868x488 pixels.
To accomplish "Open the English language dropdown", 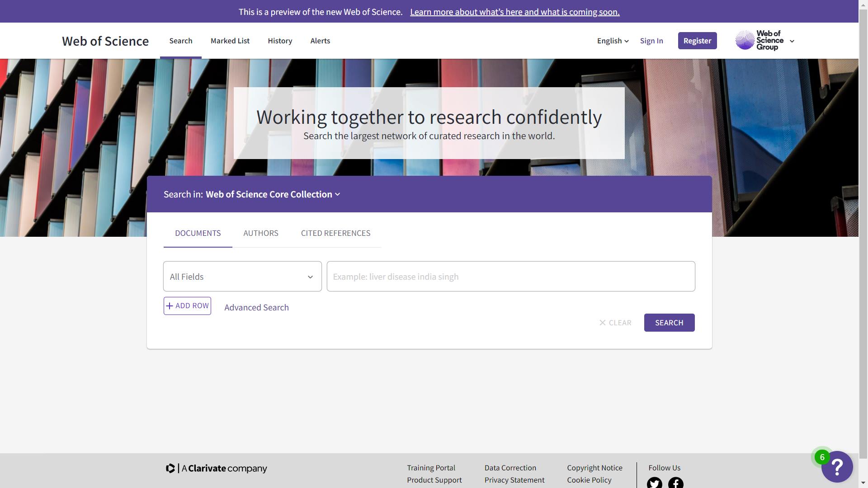I will click(x=613, y=41).
